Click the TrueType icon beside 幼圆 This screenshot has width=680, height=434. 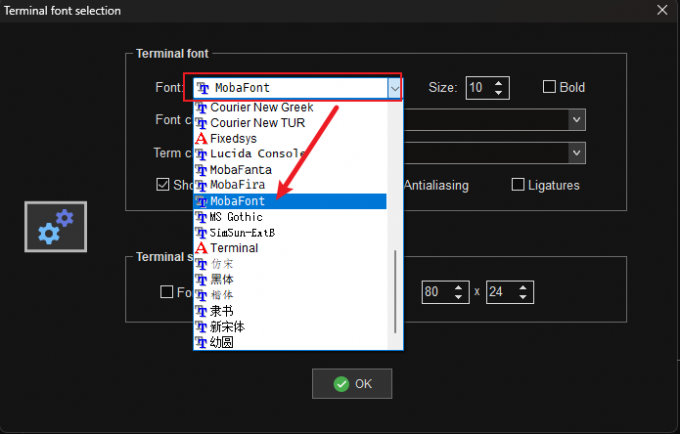(x=201, y=343)
